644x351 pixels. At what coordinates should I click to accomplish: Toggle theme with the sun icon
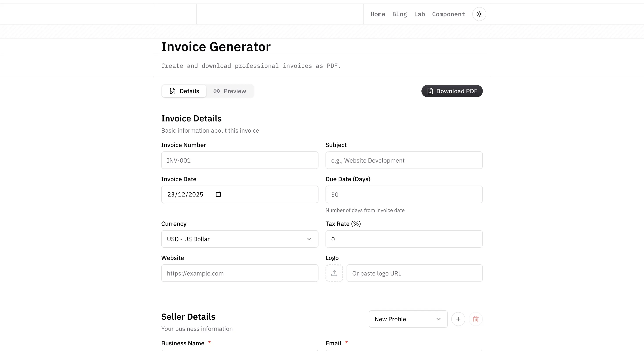[x=479, y=14]
